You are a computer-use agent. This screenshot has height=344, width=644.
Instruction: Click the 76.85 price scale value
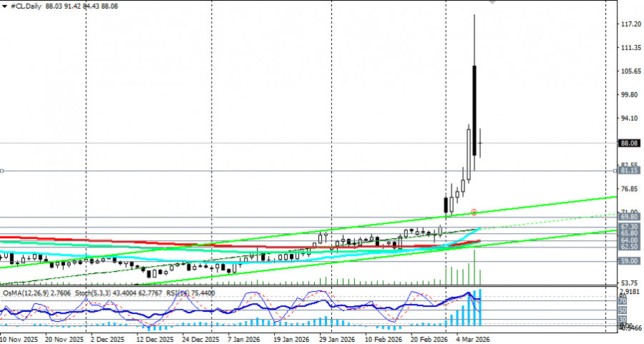pos(631,189)
